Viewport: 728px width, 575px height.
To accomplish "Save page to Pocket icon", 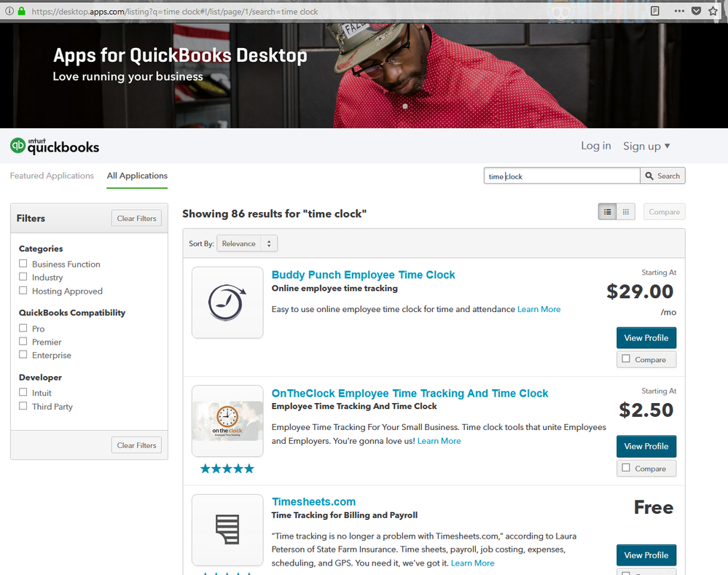I will (696, 11).
